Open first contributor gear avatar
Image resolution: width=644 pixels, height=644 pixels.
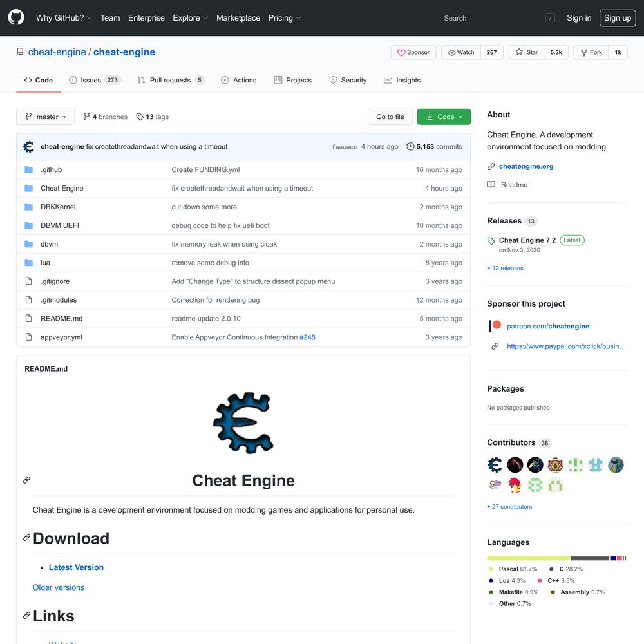495,465
